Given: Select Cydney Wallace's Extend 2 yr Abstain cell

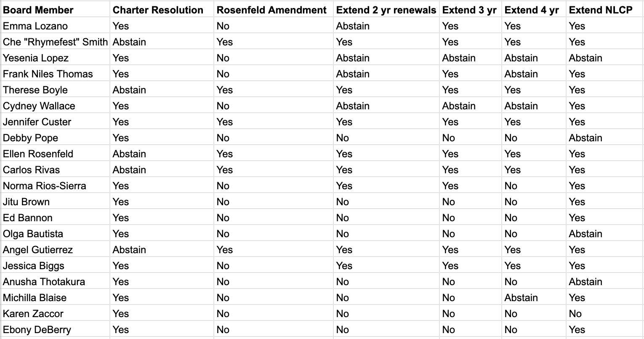Looking at the screenshot, I should tap(386, 106).
